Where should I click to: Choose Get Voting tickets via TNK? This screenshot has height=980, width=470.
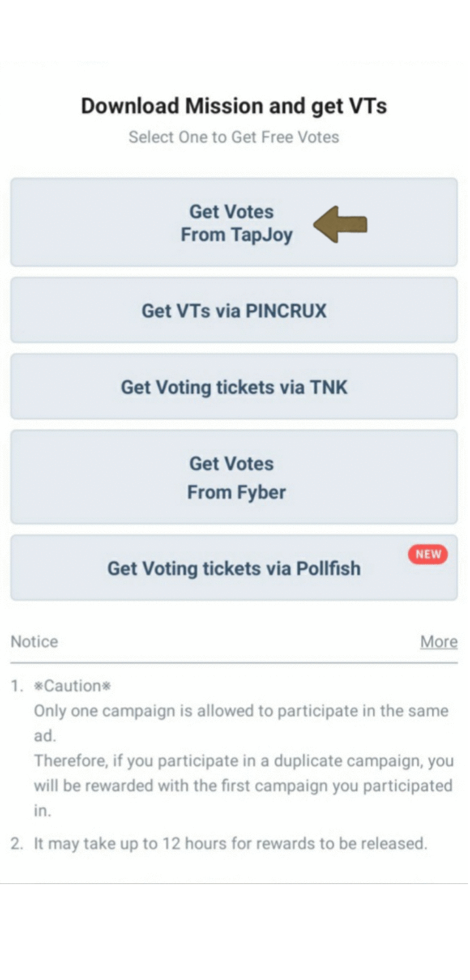coord(234,387)
